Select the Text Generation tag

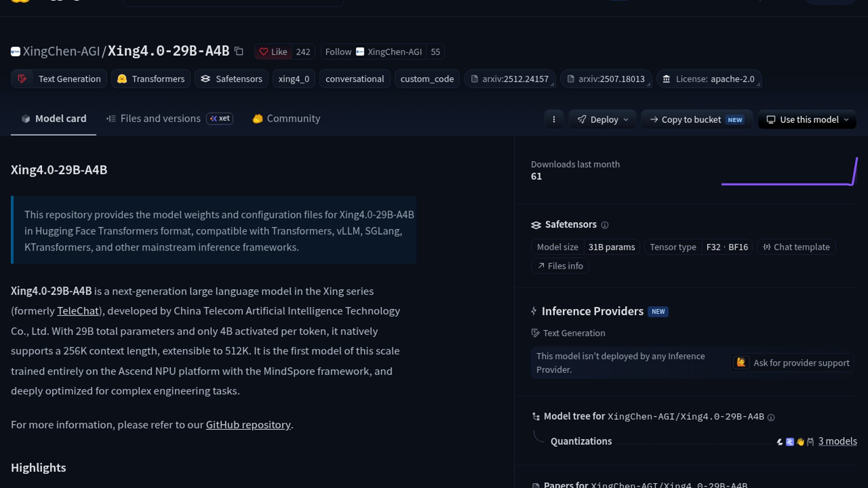(x=59, y=79)
